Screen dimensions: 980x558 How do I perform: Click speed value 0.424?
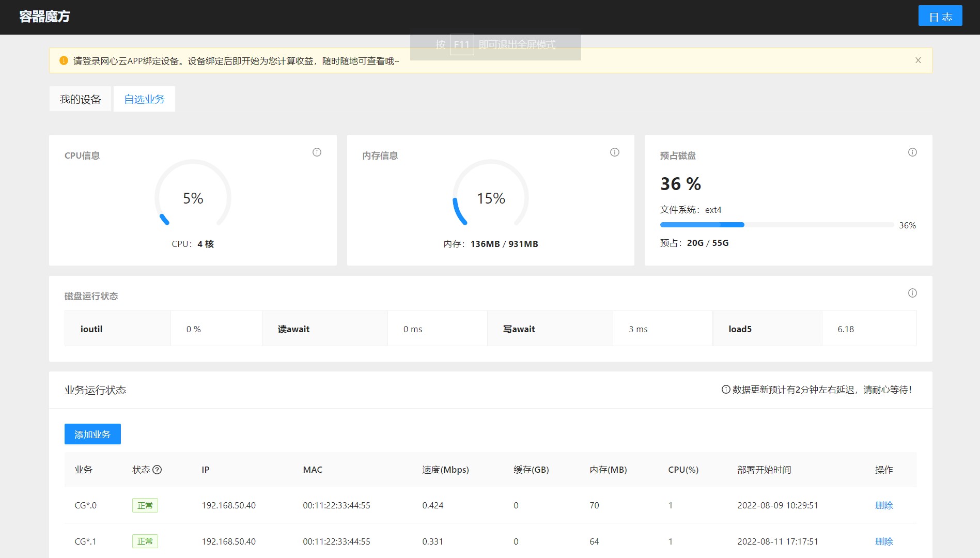coord(433,505)
